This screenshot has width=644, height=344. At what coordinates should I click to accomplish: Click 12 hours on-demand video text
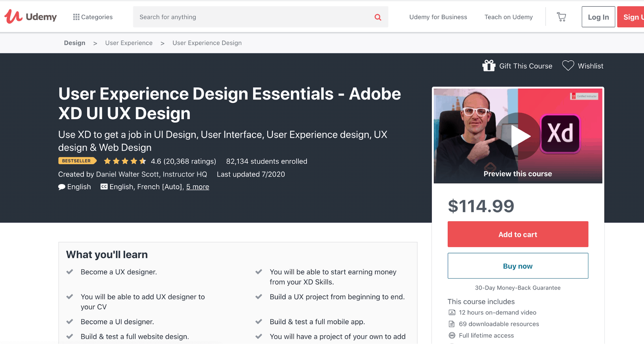[x=497, y=312]
